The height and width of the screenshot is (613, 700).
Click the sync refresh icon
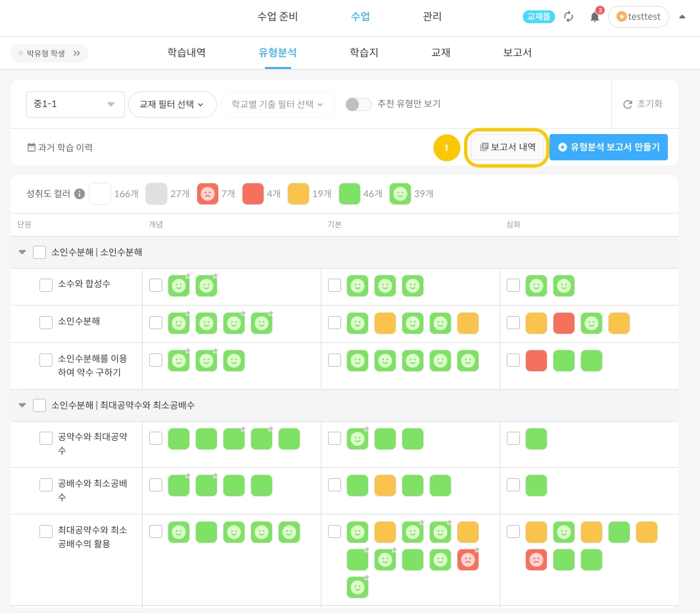coord(569,17)
